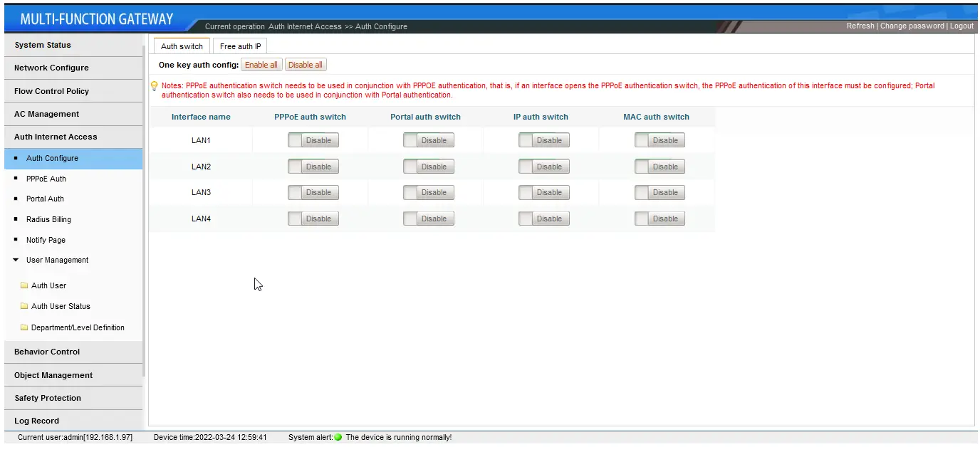Open Portal Auth page
This screenshot has height=452, width=980.
click(x=45, y=199)
